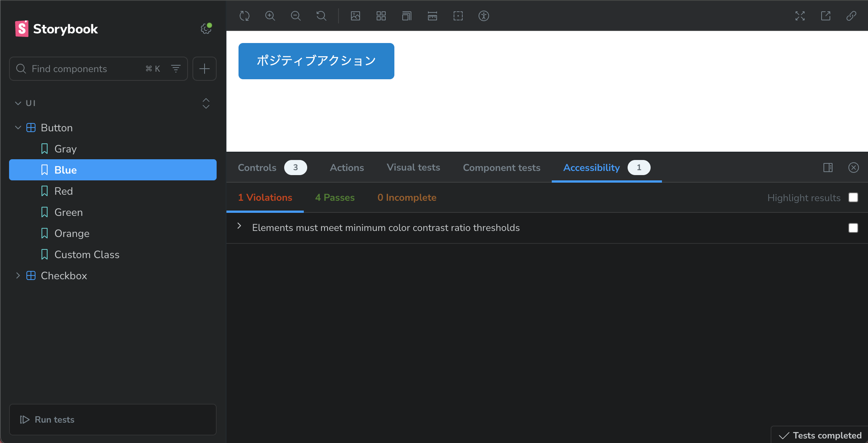Viewport: 868px width, 443px height.
Task: Collapse the Button component tree
Action: coord(18,128)
